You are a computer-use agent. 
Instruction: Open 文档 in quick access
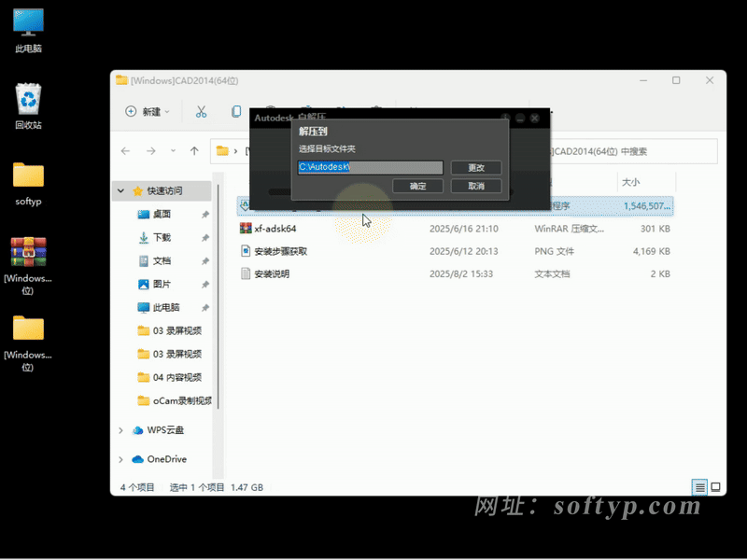tap(162, 261)
